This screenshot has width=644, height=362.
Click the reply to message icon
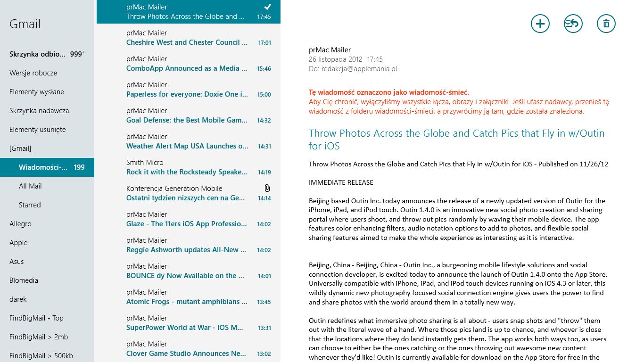tap(573, 24)
